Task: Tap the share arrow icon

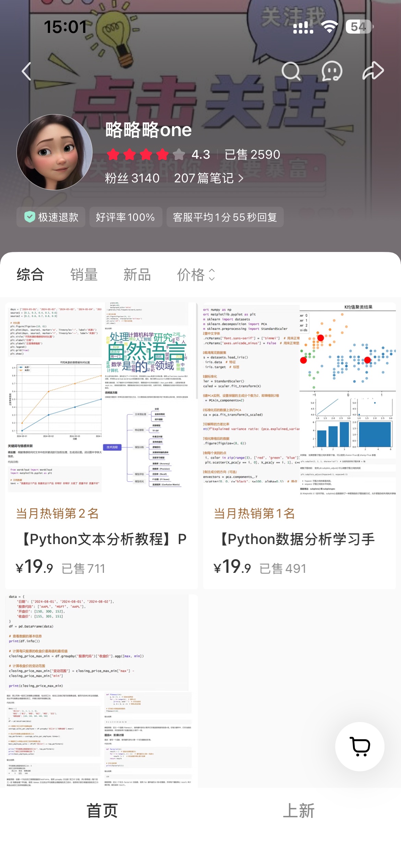Action: (x=373, y=71)
